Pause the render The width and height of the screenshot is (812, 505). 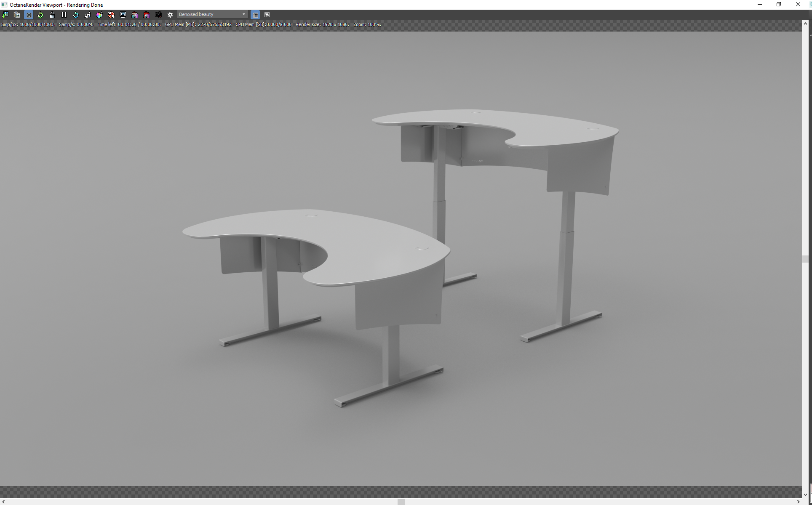point(64,15)
